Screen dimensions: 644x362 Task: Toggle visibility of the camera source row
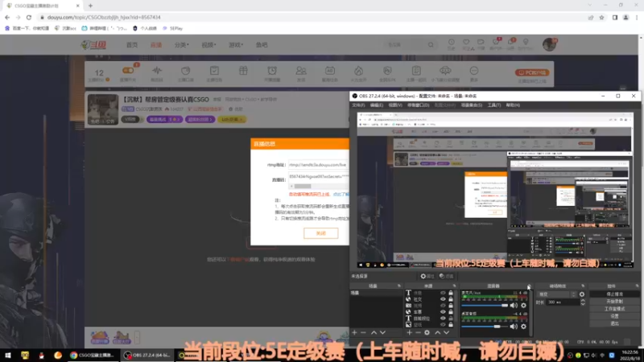[x=443, y=306]
